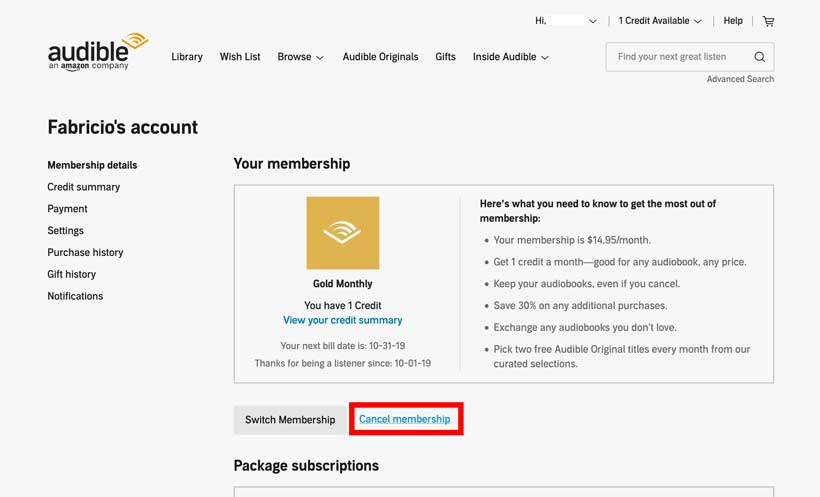Click the search magnifier icon
The image size is (820, 497).
tap(759, 57)
